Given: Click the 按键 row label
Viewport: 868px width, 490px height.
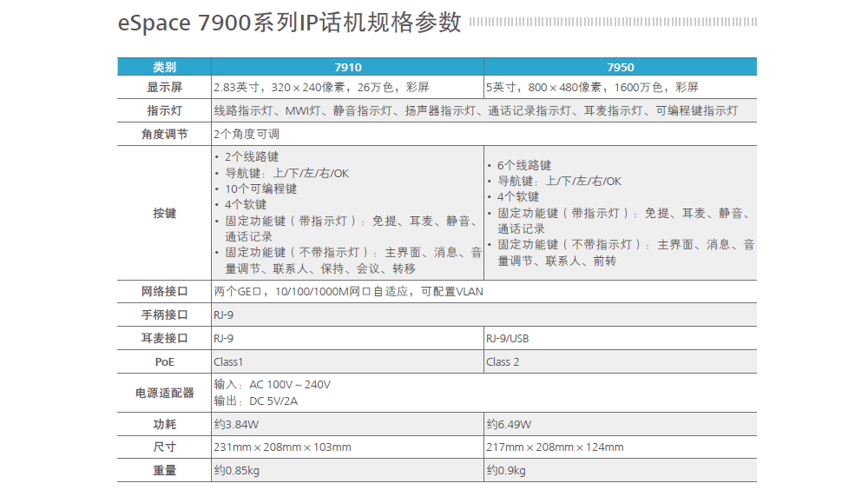Looking at the screenshot, I should tap(164, 213).
